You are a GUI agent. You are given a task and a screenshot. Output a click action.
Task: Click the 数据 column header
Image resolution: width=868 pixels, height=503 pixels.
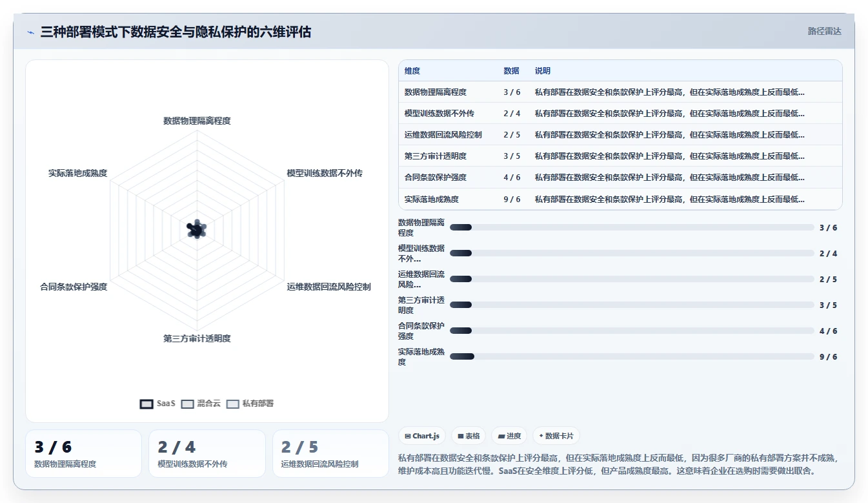(511, 71)
